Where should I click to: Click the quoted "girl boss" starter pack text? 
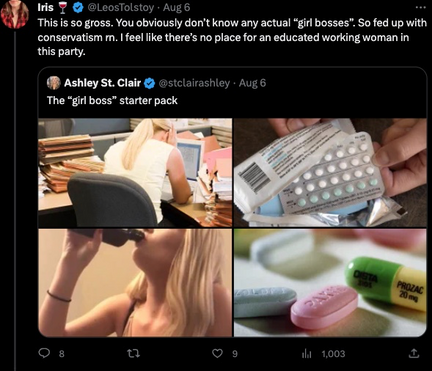(112, 100)
